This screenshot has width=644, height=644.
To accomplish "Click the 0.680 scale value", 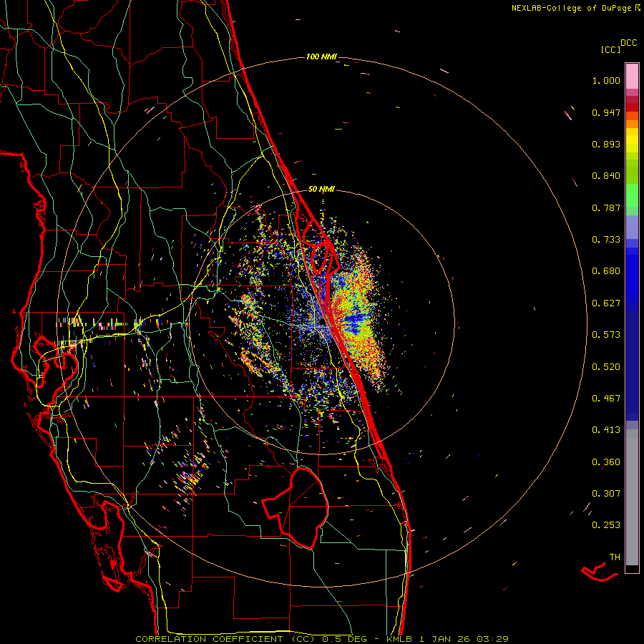I will [606, 271].
